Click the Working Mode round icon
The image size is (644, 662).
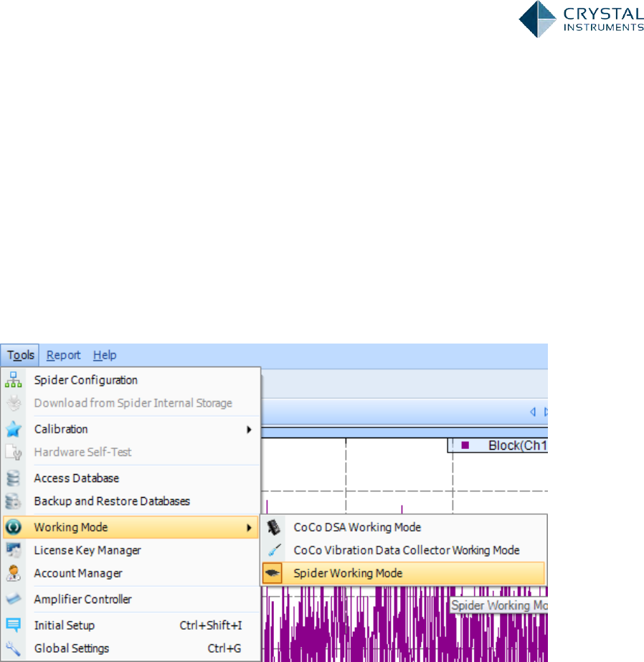tap(14, 527)
